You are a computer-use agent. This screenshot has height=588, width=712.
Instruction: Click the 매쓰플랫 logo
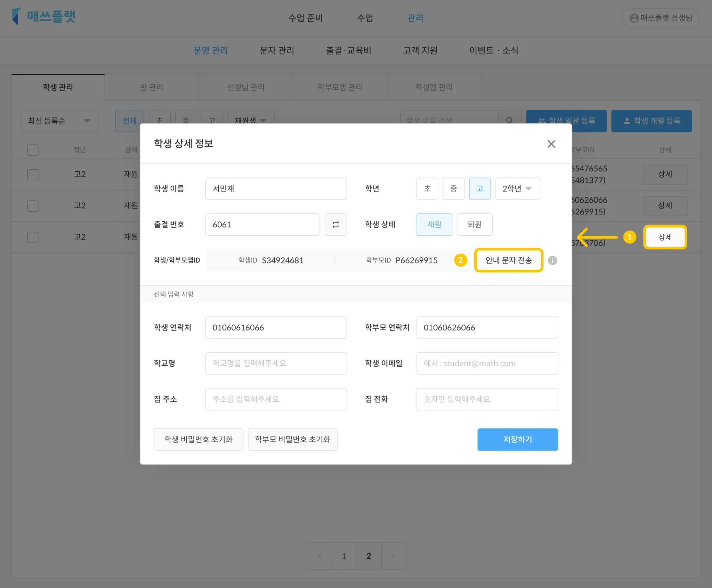[43, 17]
